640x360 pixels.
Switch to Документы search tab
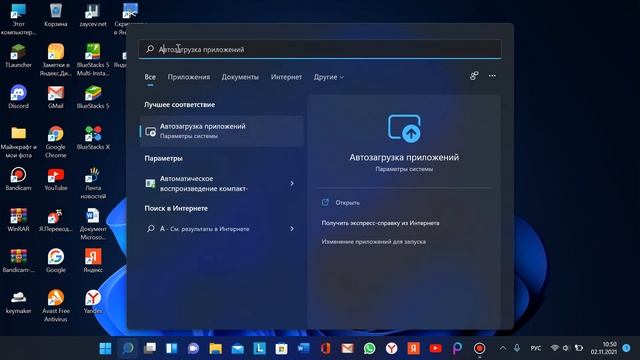[x=240, y=77]
